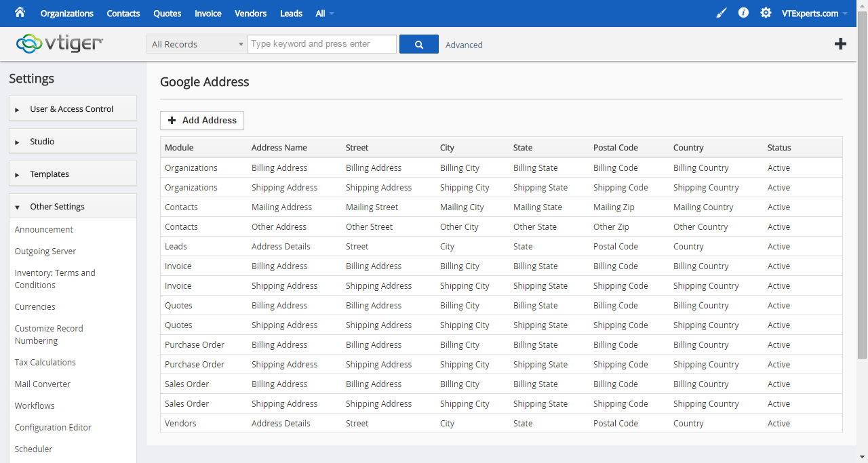
Task: Go to the Home icon
Action: 20,12
